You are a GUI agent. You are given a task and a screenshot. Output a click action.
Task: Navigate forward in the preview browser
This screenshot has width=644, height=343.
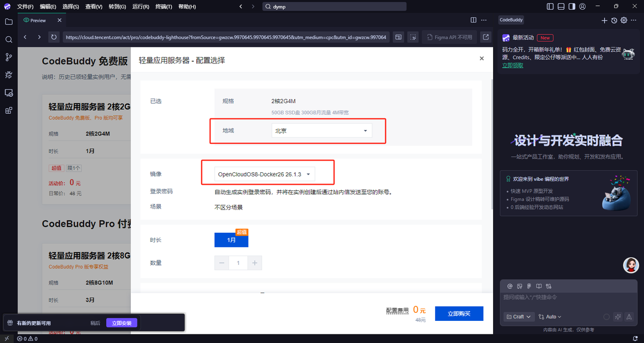(x=39, y=37)
